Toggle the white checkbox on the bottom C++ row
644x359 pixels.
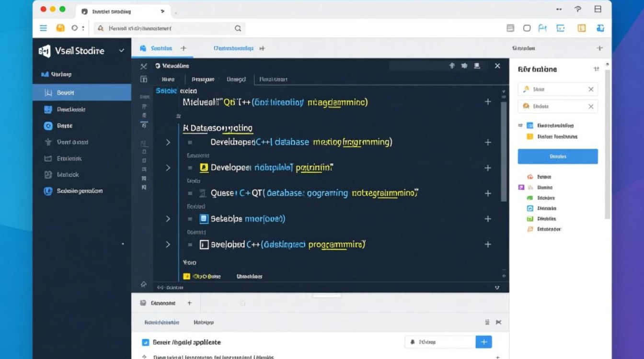(x=204, y=245)
